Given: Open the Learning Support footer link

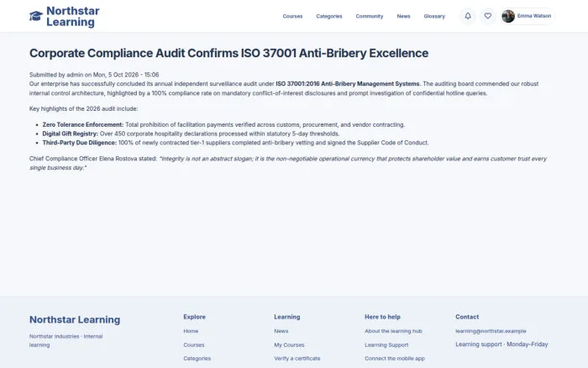Looking at the screenshot, I should [x=386, y=345].
